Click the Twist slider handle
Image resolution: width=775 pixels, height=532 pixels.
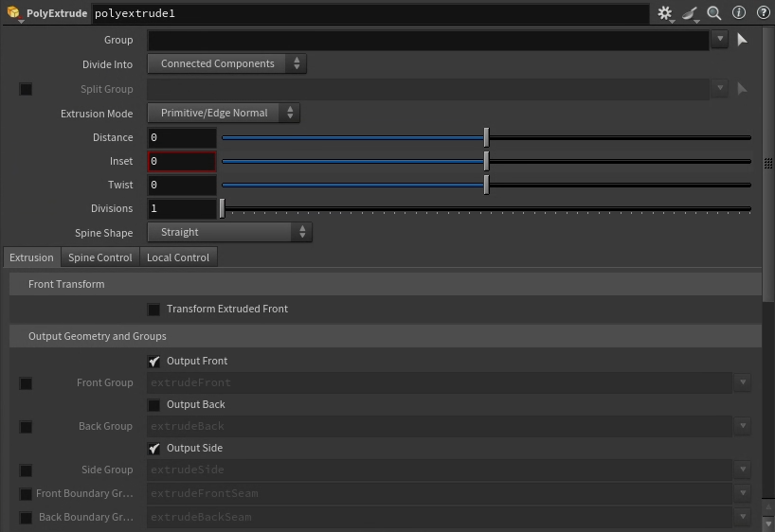click(486, 185)
